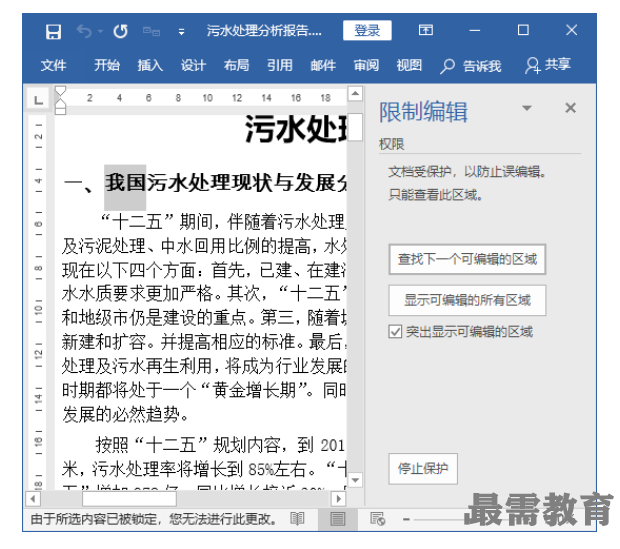Switch to the 引用 tab

pyautogui.click(x=280, y=65)
